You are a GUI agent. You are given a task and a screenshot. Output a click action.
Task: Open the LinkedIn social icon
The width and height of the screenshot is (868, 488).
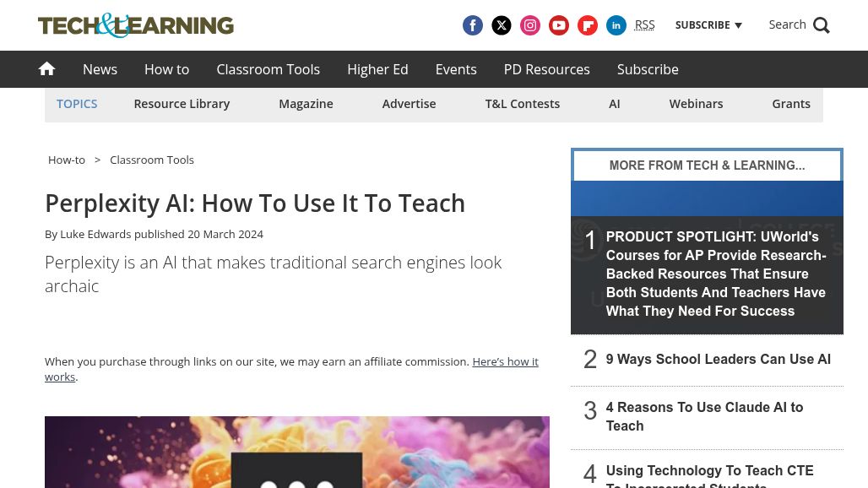616,25
